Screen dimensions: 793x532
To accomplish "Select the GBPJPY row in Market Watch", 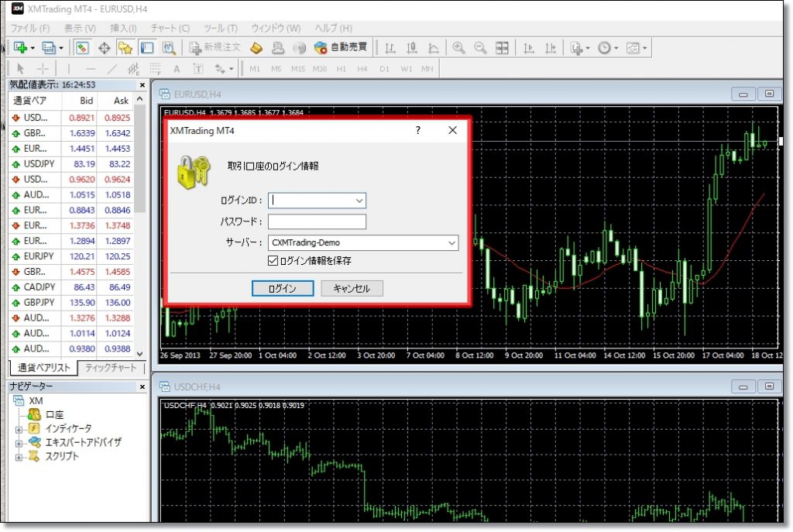I will coord(71,303).
